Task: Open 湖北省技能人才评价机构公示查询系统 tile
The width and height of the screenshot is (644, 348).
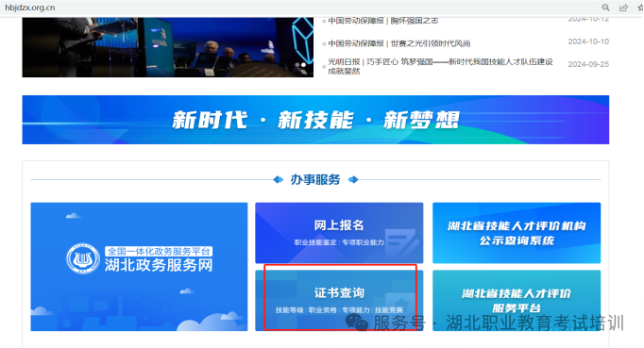Action: [x=517, y=233]
